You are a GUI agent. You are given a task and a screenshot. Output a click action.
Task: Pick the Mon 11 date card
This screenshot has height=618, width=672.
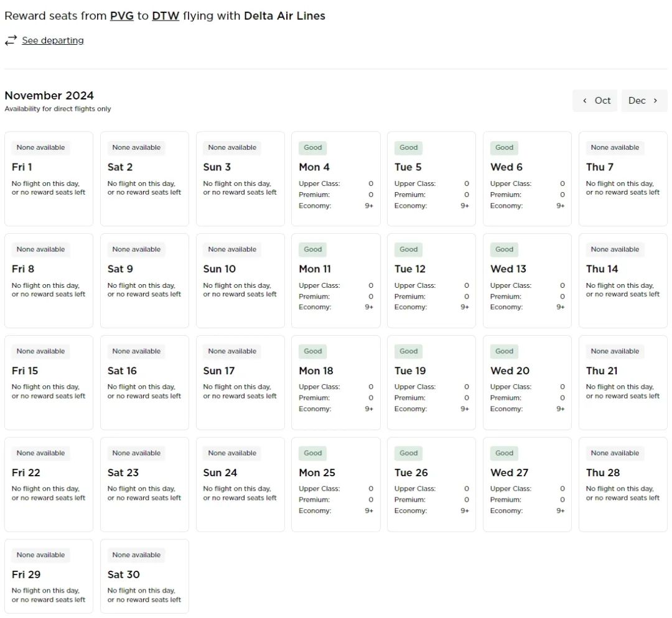335,280
